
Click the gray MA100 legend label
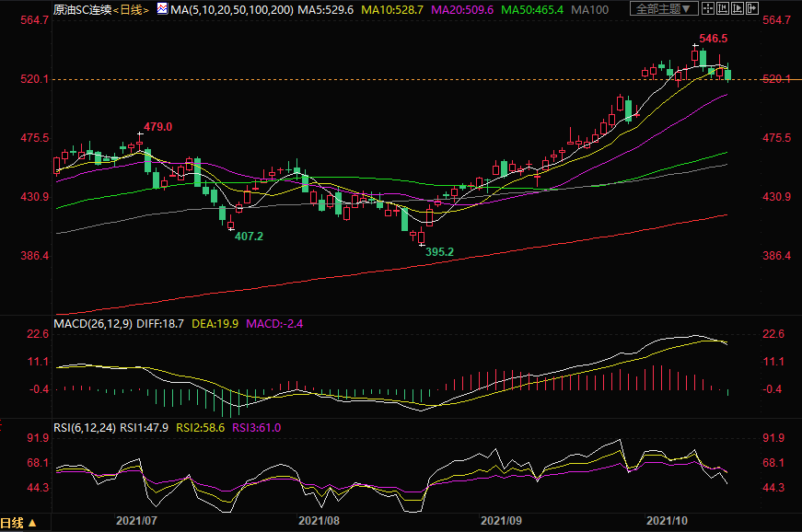[x=615, y=9]
